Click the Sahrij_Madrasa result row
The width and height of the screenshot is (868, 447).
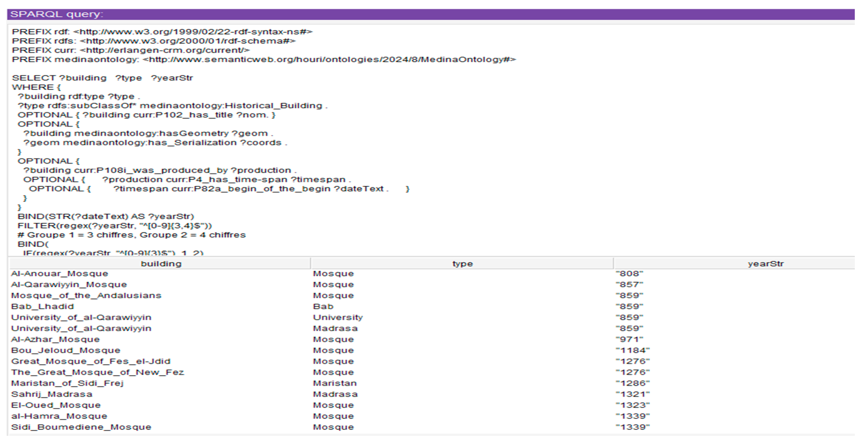click(x=52, y=394)
